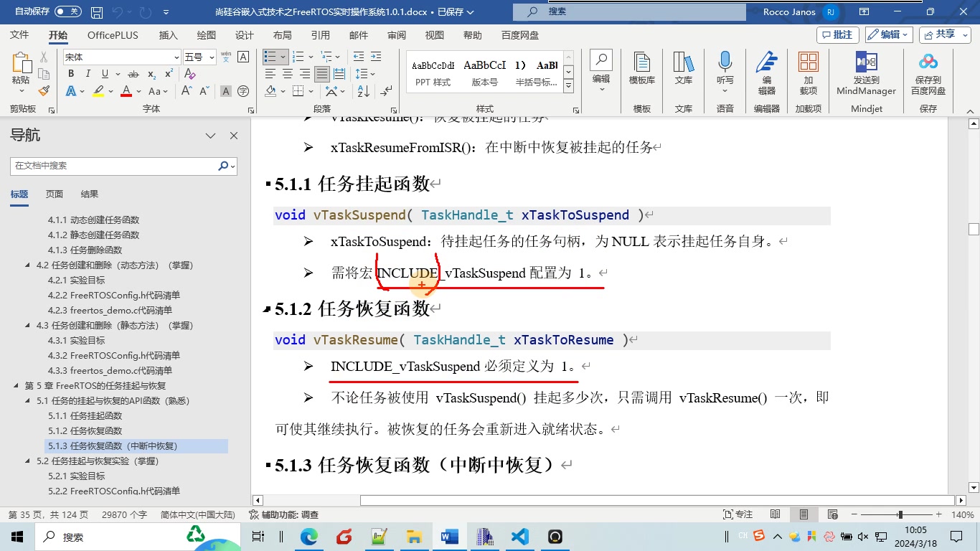Select the Bold formatting icon
The image size is (980, 551).
pyautogui.click(x=70, y=74)
